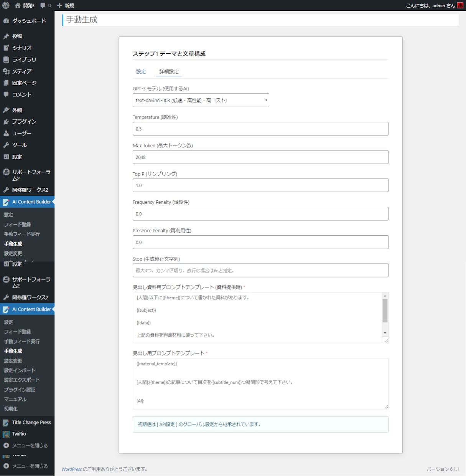Click the TwiRio sidebar icon
Viewport: 466px width, 476px height.
tap(6, 434)
